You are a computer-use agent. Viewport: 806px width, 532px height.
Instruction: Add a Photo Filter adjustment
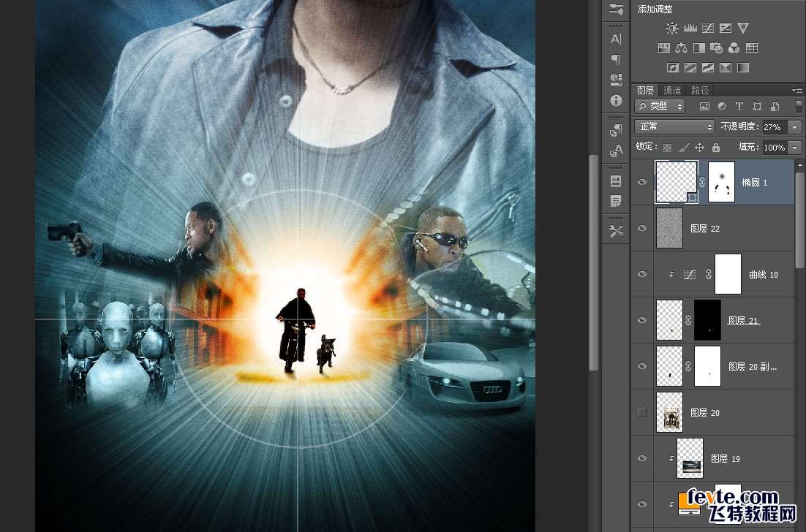(716, 48)
